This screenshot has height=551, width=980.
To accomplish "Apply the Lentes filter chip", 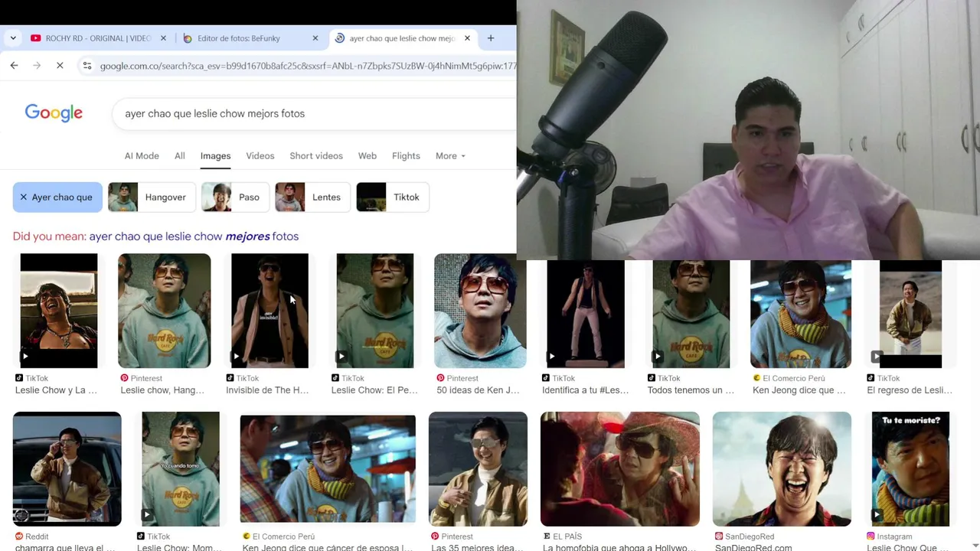I will click(312, 197).
